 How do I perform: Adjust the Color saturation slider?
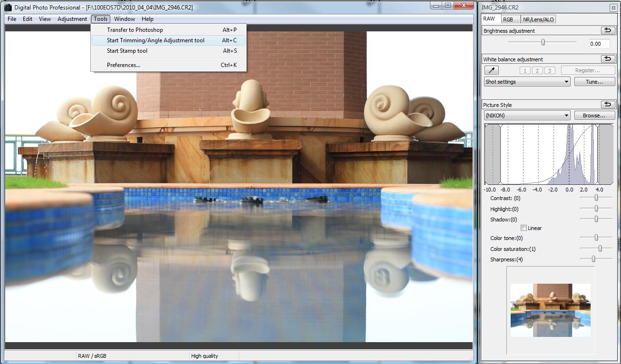click(600, 249)
